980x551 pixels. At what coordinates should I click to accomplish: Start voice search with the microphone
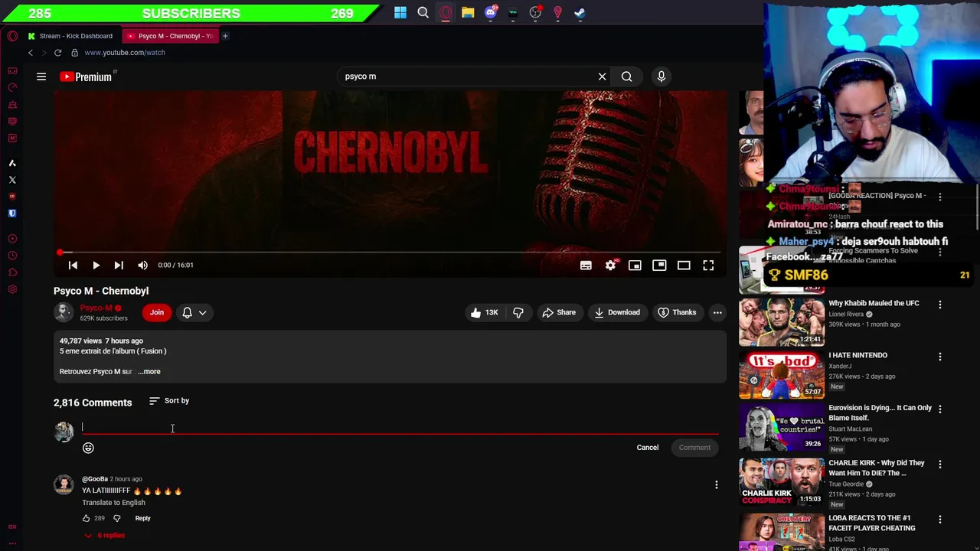click(x=661, y=77)
